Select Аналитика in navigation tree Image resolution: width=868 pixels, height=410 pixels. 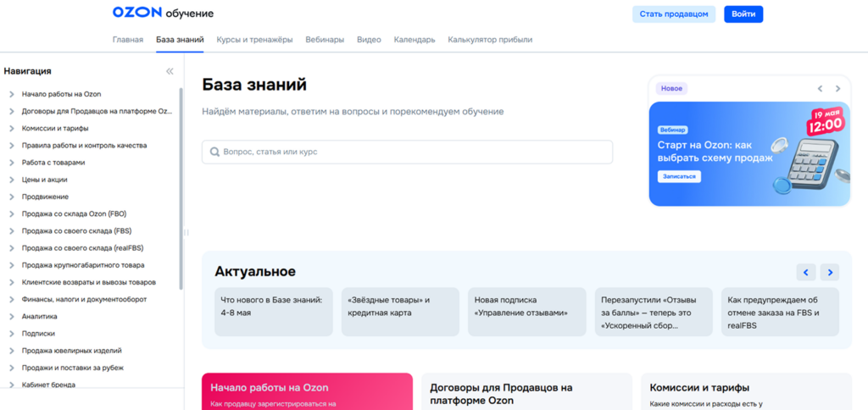pos(39,317)
